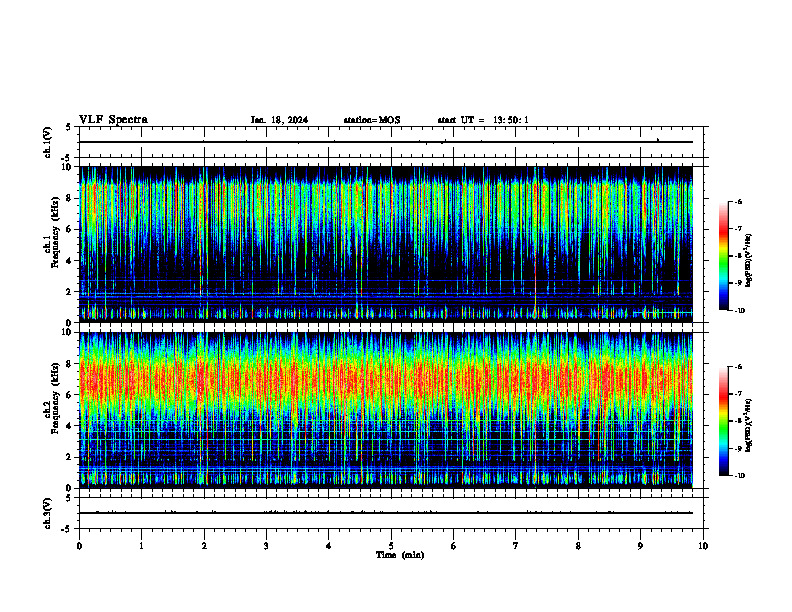Click the ch.1 spectrogram color scale bar
Image resolution: width=792 pixels, height=612 pixels.
pos(723,256)
